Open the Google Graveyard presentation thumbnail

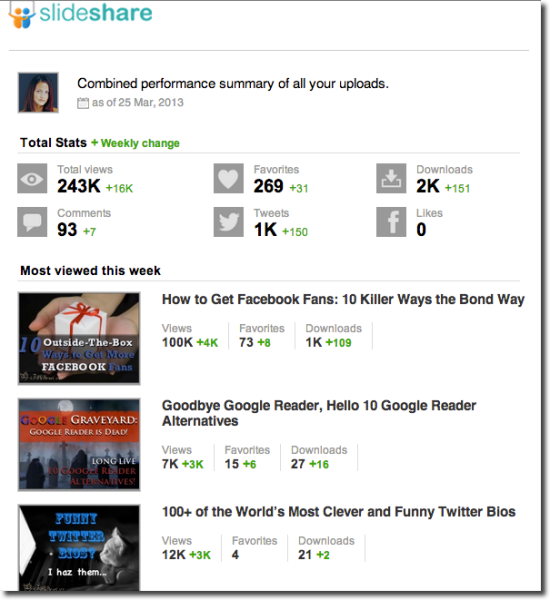[79, 445]
